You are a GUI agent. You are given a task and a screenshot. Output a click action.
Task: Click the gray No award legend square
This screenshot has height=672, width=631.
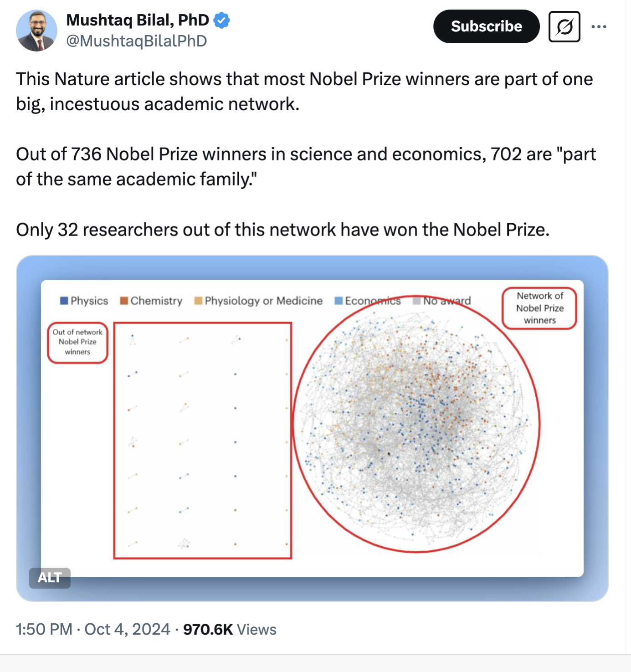tap(416, 301)
